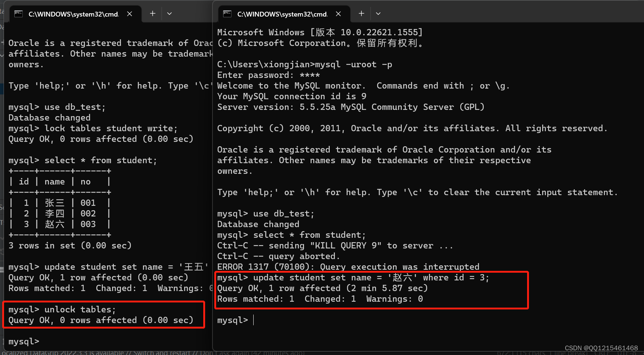Click right terminal update '赵六' where id = 3 command

(x=353, y=277)
